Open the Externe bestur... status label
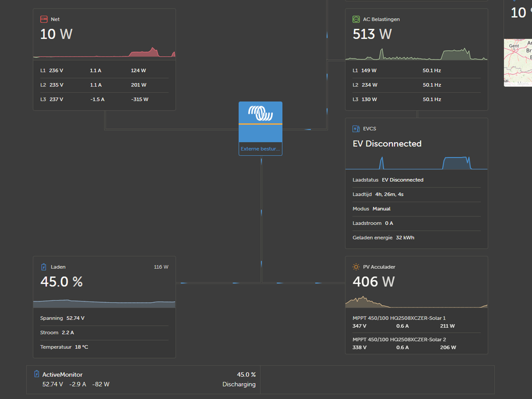532x399 pixels. click(x=260, y=149)
